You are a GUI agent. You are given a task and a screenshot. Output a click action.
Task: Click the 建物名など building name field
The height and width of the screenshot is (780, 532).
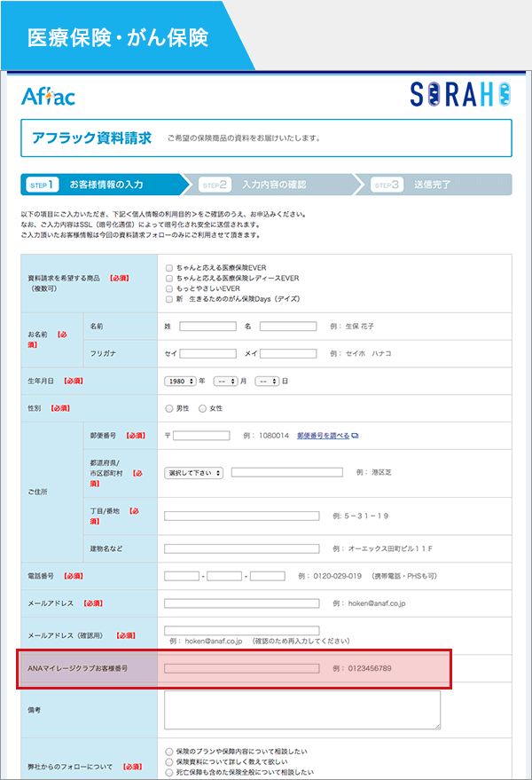click(x=242, y=548)
